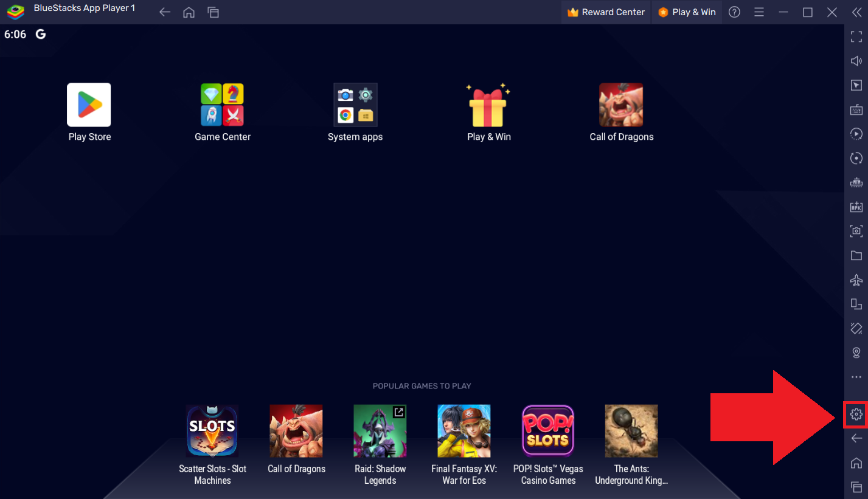Open Final Fantasy XV: War for Eos
This screenshot has height=499, width=868.
coord(464,431)
